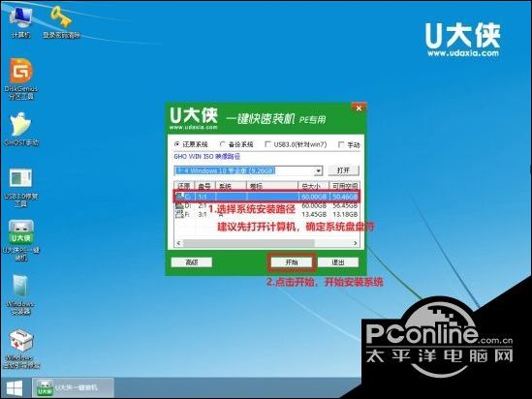This screenshot has width=532, height=399.
Task: Select the F: partition row
Action: point(266,214)
